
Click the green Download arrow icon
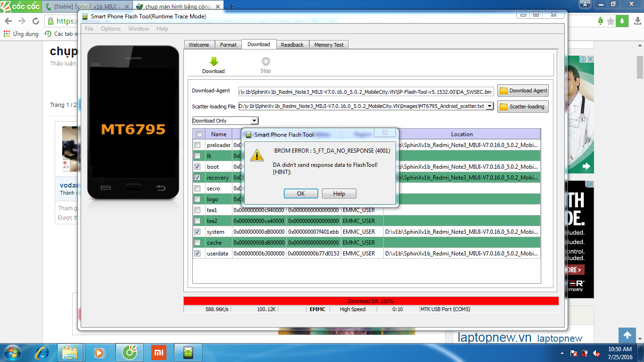point(214,62)
